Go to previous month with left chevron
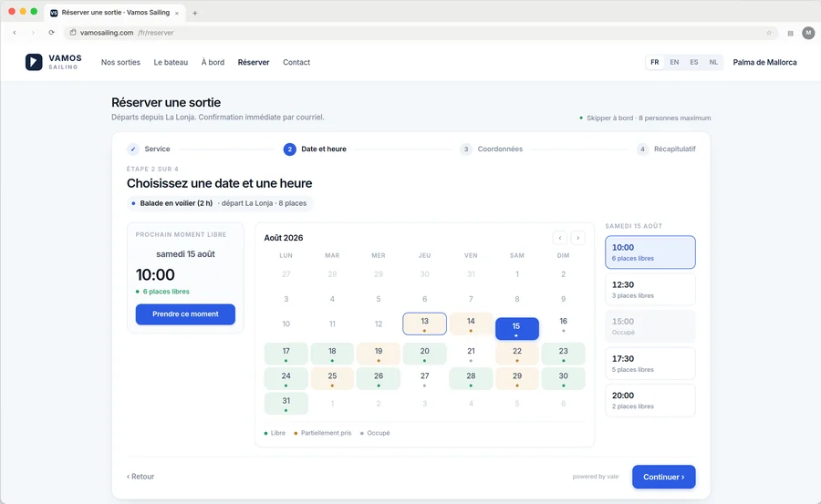The width and height of the screenshot is (821, 504). tap(560, 238)
